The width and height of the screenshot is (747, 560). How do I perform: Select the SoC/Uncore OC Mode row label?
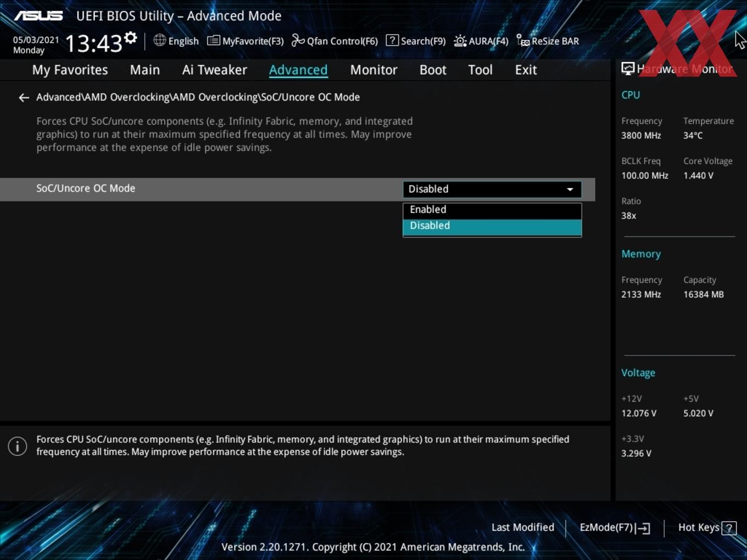[x=86, y=188]
